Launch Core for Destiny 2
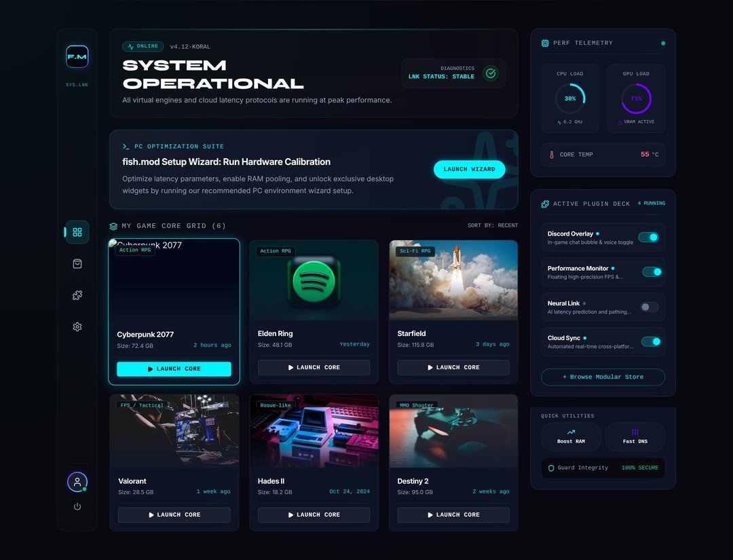The width and height of the screenshot is (733, 560). 453,515
